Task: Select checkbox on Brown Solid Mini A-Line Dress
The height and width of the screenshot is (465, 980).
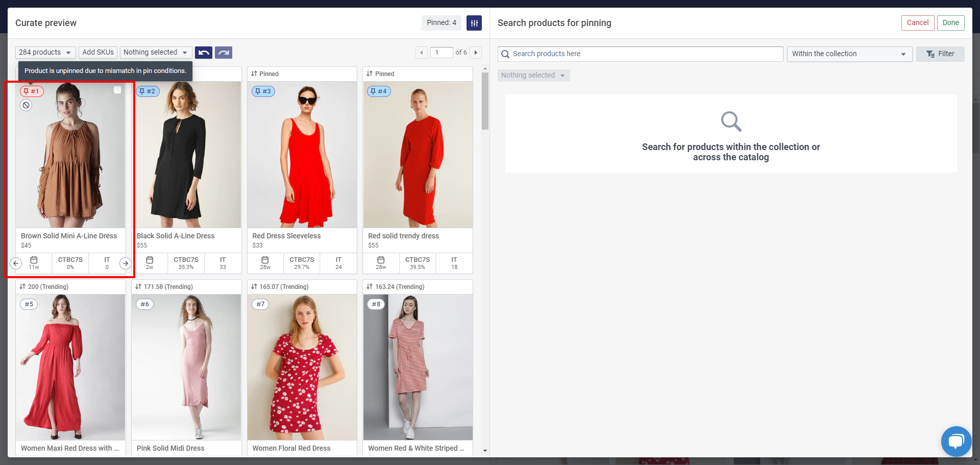Action: [117, 90]
